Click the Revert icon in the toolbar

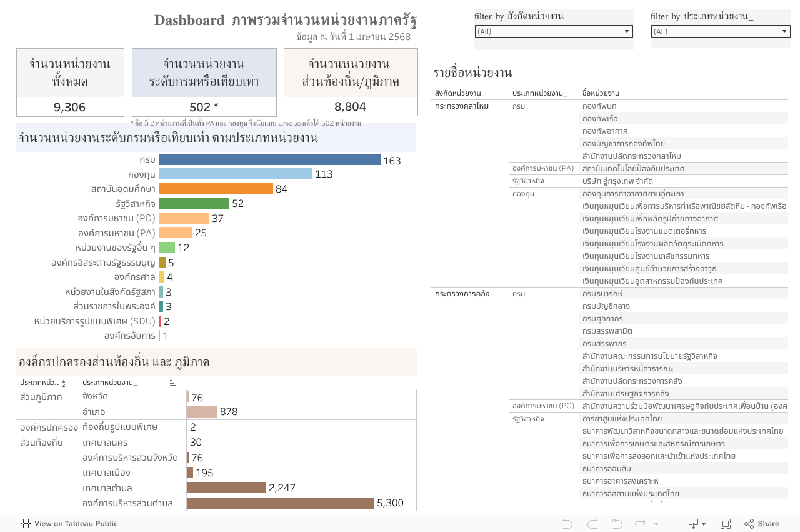click(x=617, y=523)
